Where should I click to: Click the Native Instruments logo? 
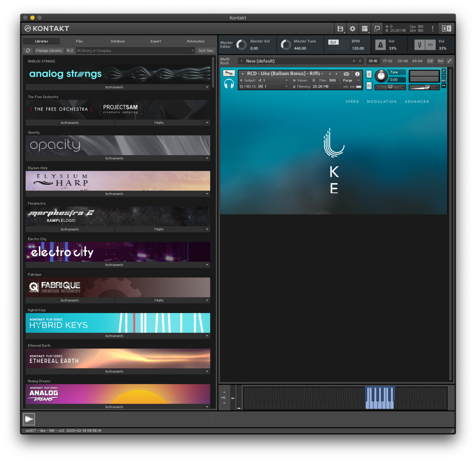446,29
